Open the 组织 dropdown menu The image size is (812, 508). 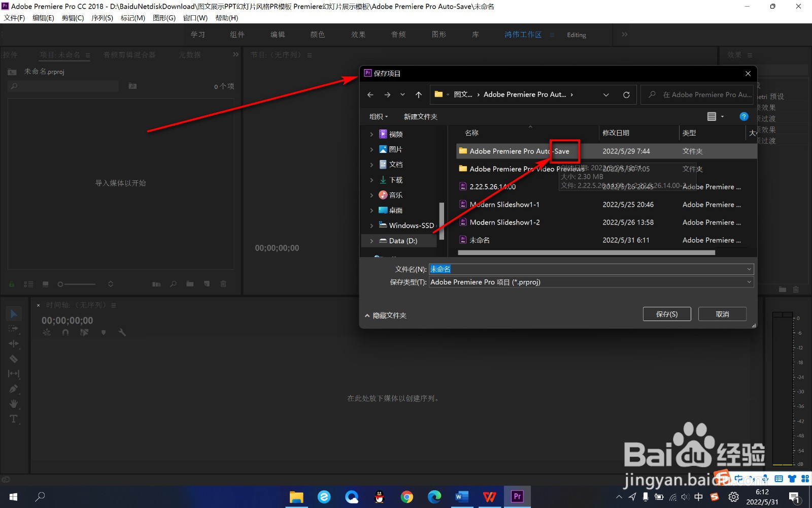(x=379, y=116)
